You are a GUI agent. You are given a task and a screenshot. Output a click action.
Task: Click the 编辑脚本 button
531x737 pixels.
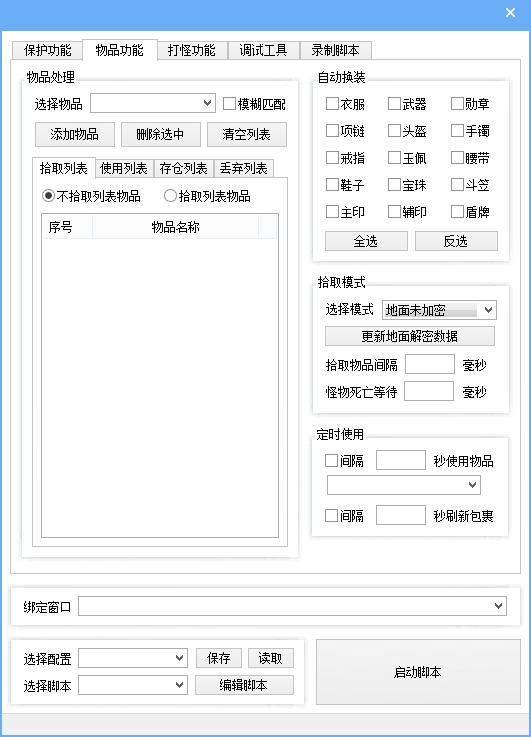point(244,685)
